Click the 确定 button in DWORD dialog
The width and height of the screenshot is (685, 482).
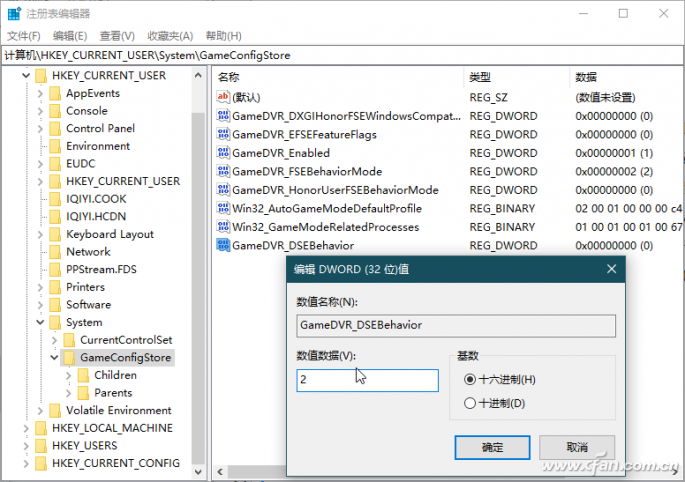coord(492,447)
